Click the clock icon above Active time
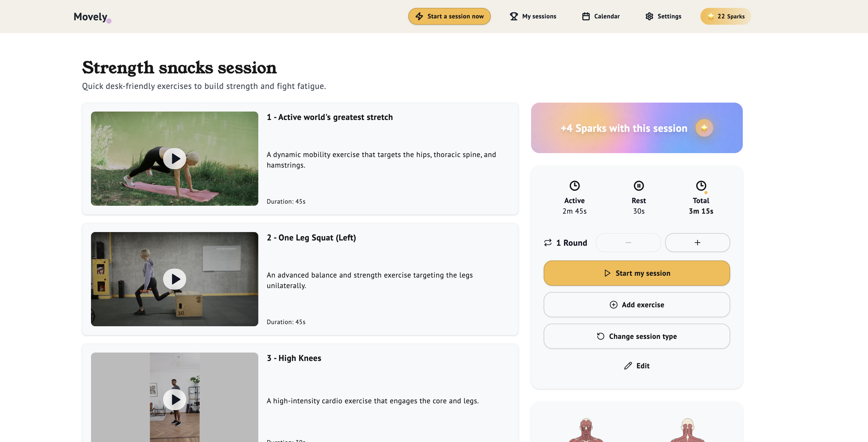Image resolution: width=868 pixels, height=442 pixels. click(x=574, y=185)
